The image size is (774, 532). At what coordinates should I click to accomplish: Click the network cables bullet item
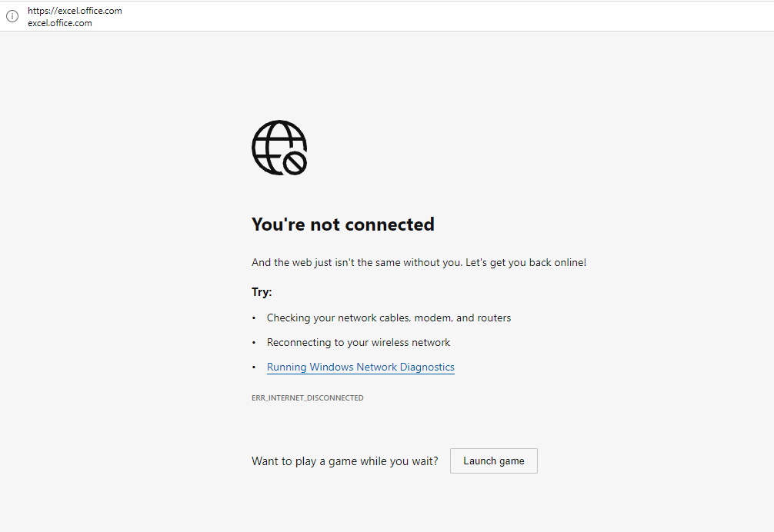pos(389,318)
